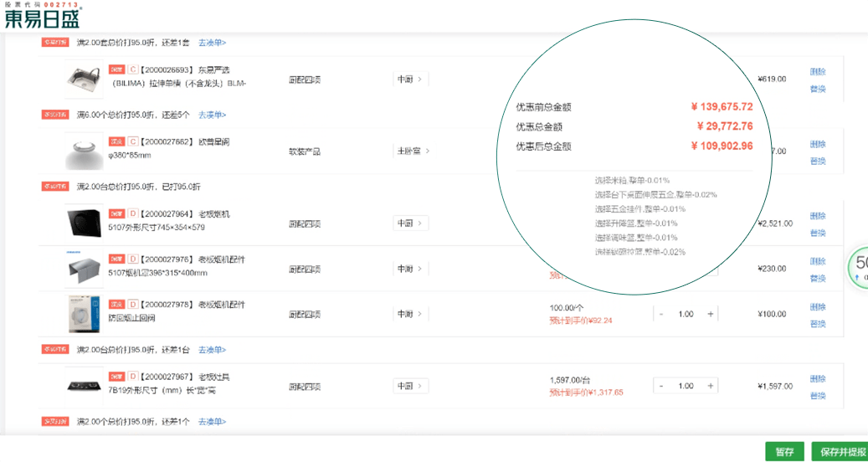Expand the 中厨 selector for 老板灶具

(x=410, y=386)
